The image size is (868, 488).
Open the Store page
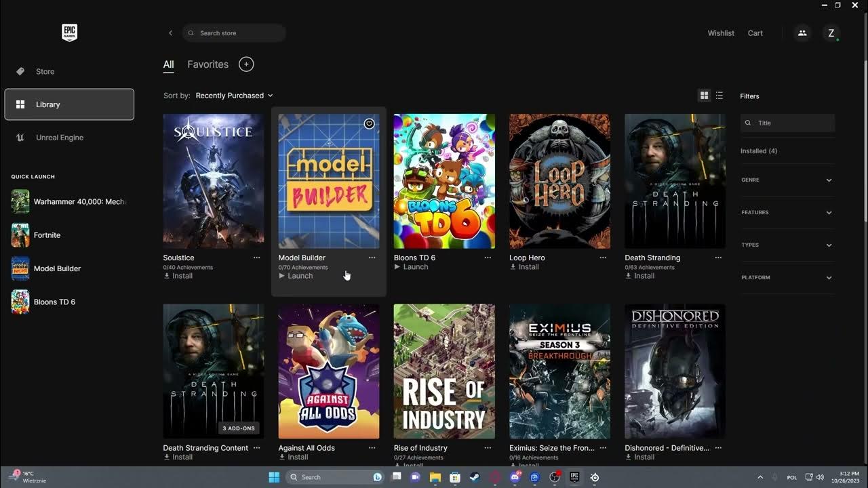click(69, 71)
